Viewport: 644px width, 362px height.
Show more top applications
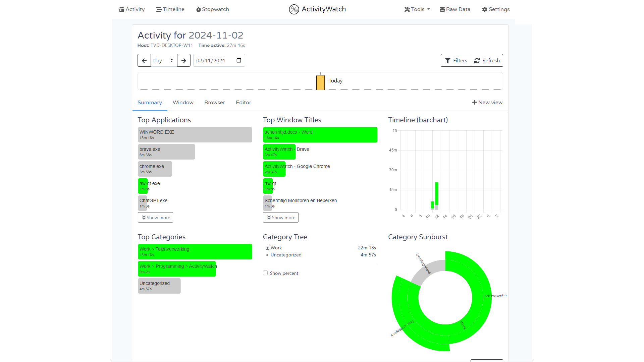pyautogui.click(x=155, y=218)
